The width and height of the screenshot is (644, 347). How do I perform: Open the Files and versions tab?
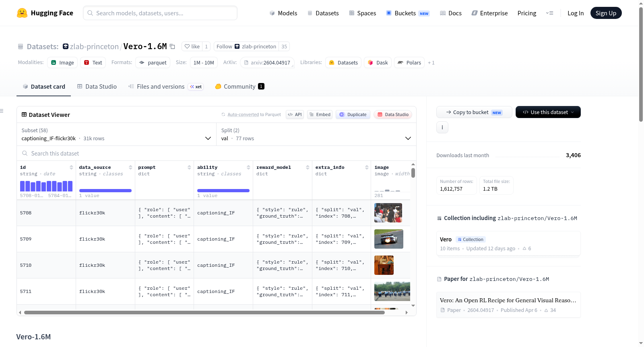[166, 86]
